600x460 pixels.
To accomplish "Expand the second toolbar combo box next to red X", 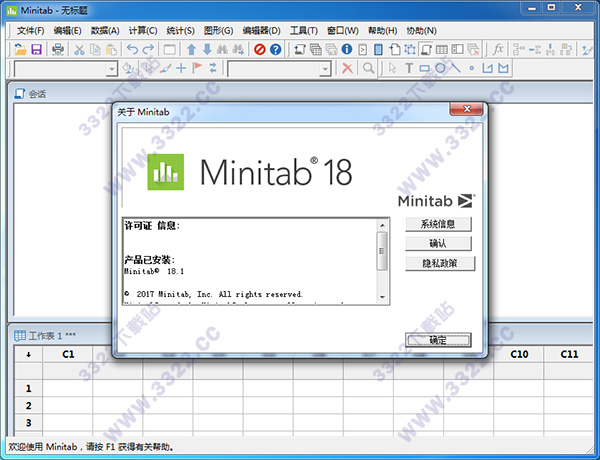I will tap(326, 68).
